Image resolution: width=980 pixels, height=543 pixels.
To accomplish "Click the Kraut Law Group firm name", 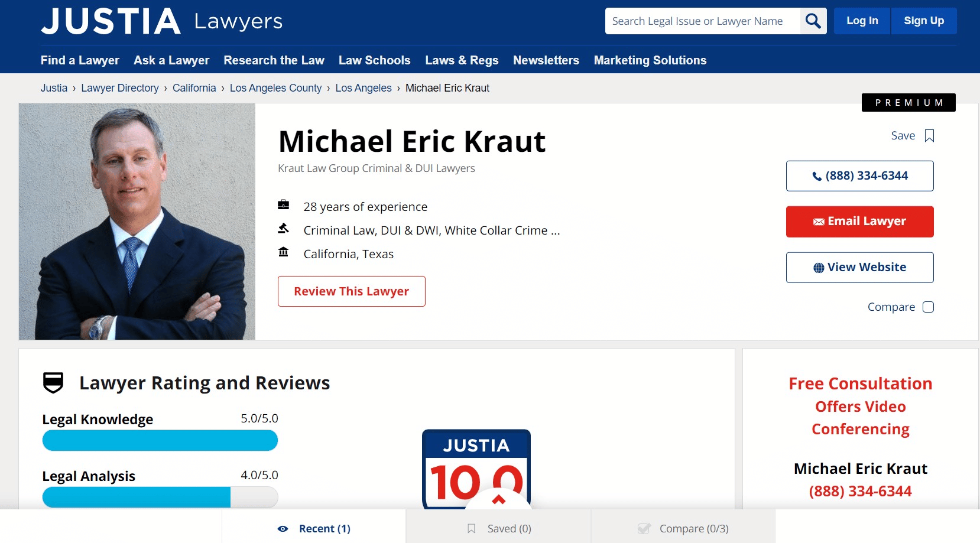I will tap(377, 168).
